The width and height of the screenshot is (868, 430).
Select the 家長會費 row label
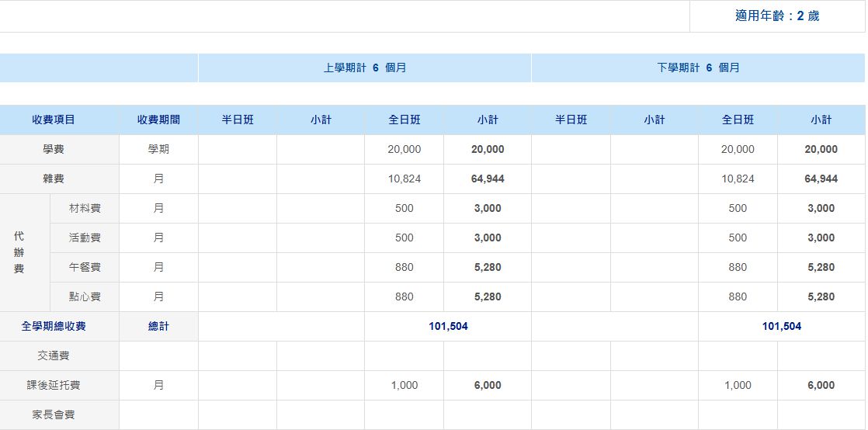click(x=54, y=414)
